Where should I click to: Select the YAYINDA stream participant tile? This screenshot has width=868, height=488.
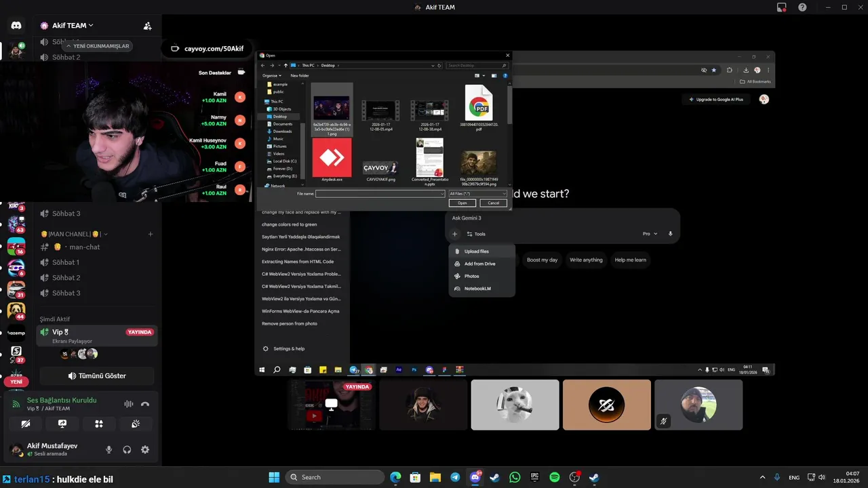331,405
